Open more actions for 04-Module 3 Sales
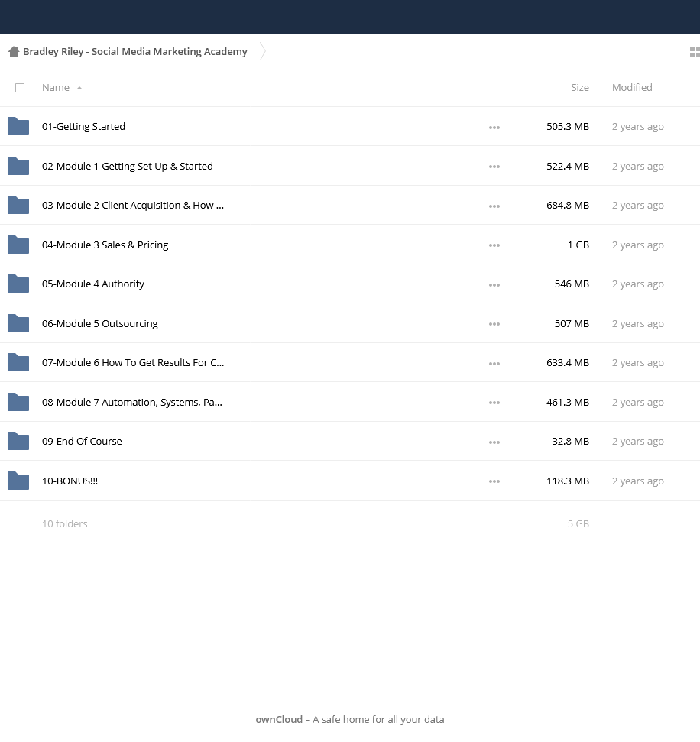Screen dimensions: 700x742 [x=494, y=245]
